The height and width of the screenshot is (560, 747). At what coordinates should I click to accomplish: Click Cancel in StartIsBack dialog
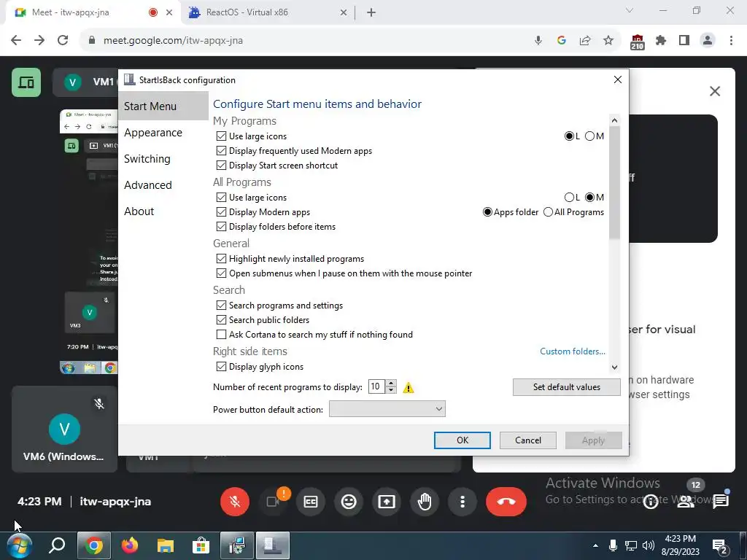[528, 440]
